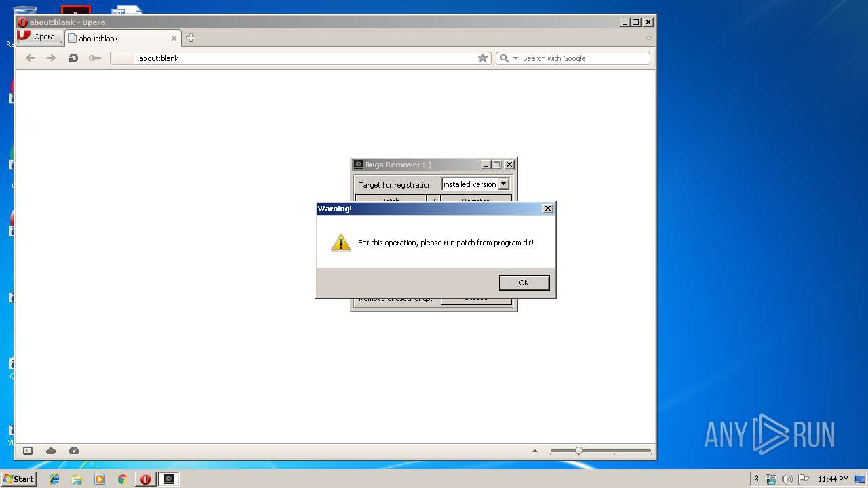Click the Start button
Viewport: 868px width, 488px height.
18,479
